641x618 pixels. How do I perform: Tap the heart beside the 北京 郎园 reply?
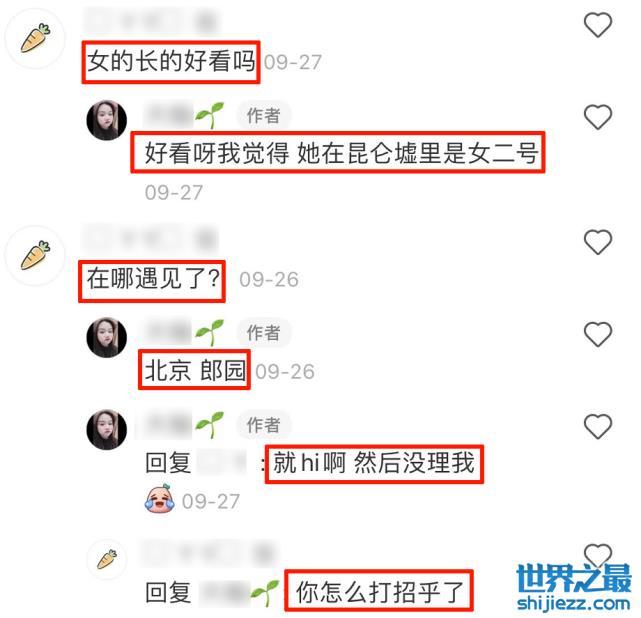(x=598, y=334)
